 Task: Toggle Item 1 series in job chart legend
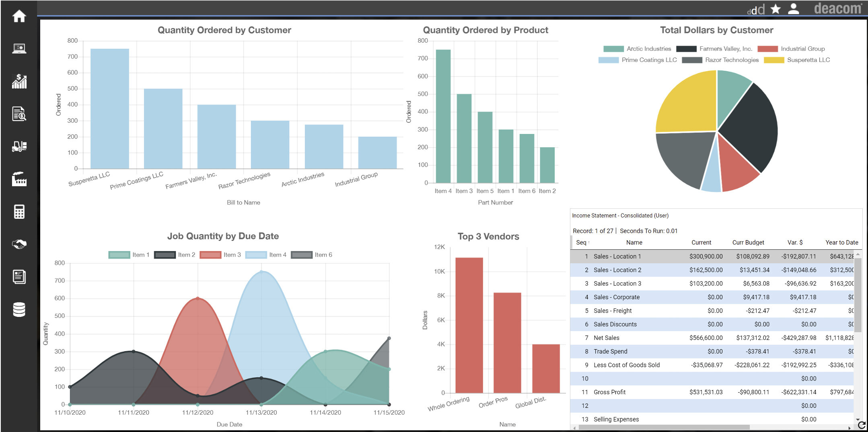coord(129,255)
